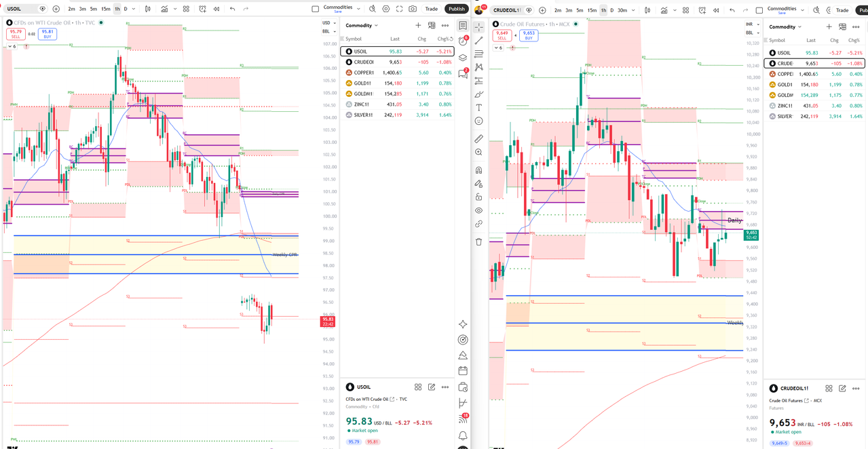Viewport: 868px width, 449px height.
Task: Collapse indicator legend arrow showing 6 on USOIL chart
Action: click(12, 46)
